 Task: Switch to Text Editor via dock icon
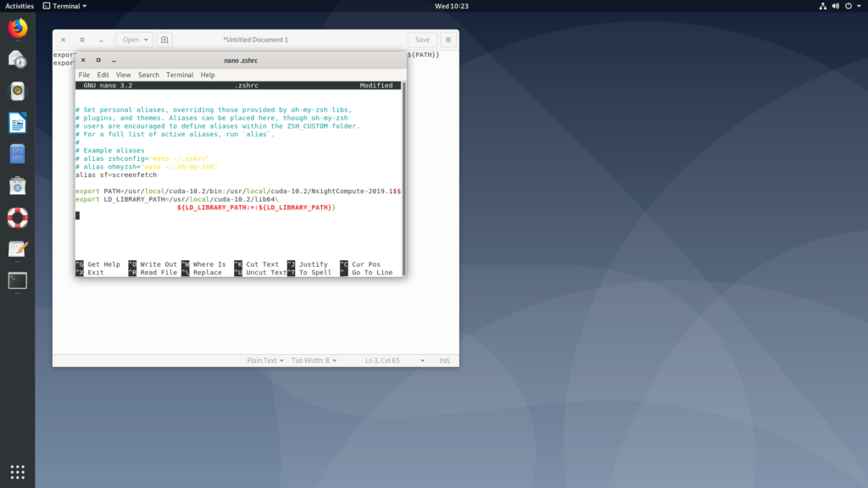[18, 249]
